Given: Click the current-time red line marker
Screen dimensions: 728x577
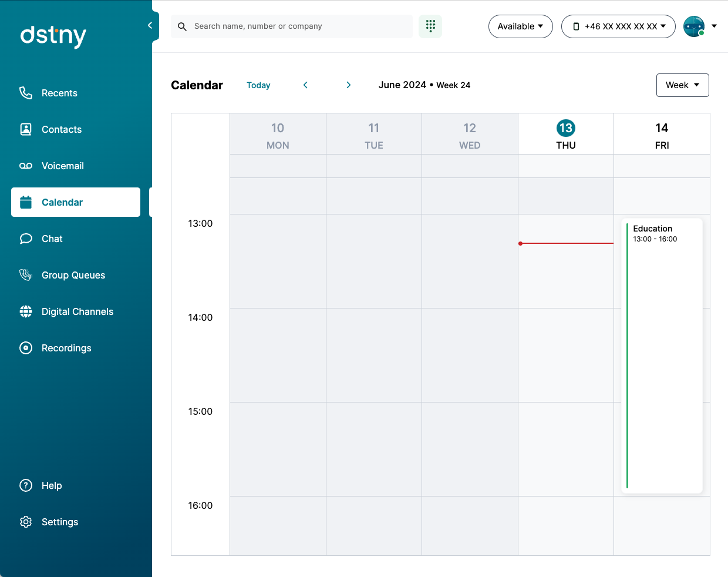Looking at the screenshot, I should pos(566,243).
